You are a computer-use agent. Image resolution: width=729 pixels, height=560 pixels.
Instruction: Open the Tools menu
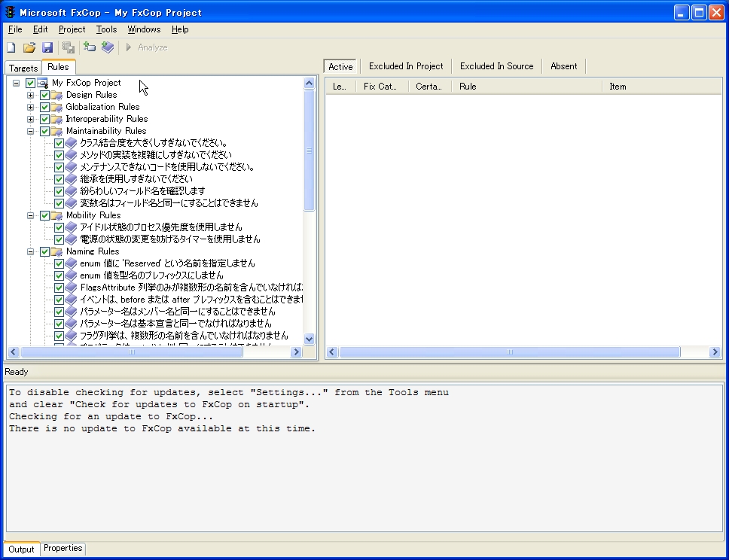[106, 29]
